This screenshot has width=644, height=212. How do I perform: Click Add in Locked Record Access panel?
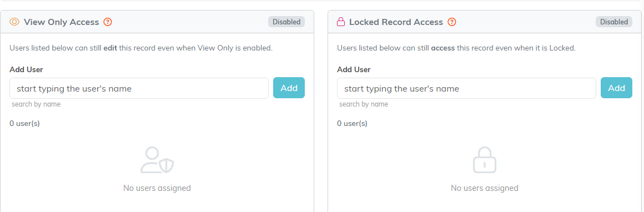point(616,88)
